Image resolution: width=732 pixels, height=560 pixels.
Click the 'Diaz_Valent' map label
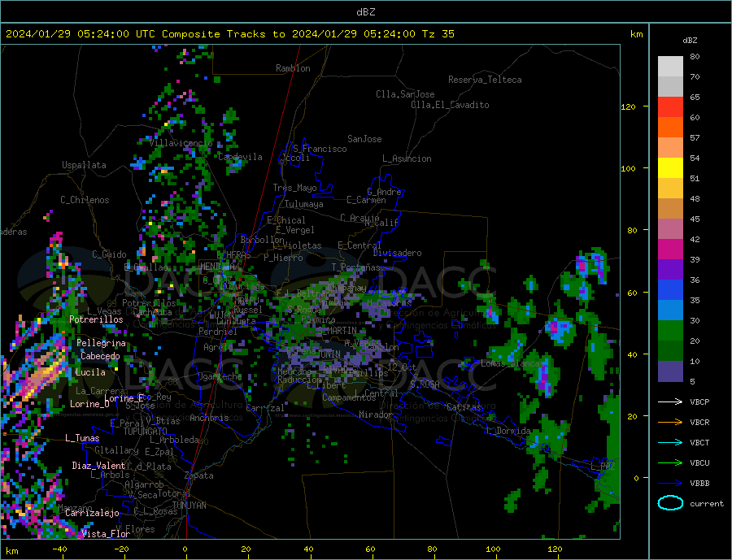(99, 466)
